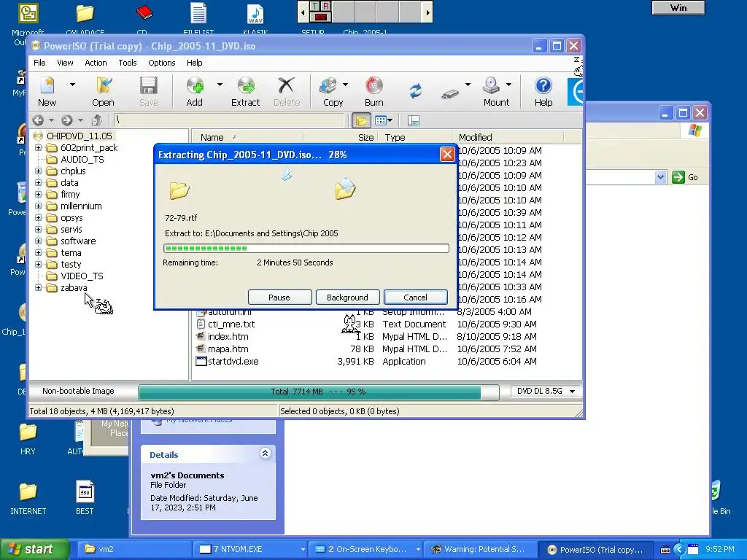Open the Copy button dropdown arrow
Viewport: 747px width, 560px height.
click(x=345, y=85)
